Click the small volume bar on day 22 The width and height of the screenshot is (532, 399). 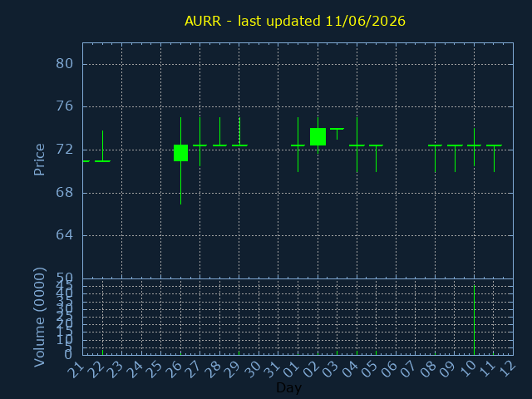tap(102, 352)
